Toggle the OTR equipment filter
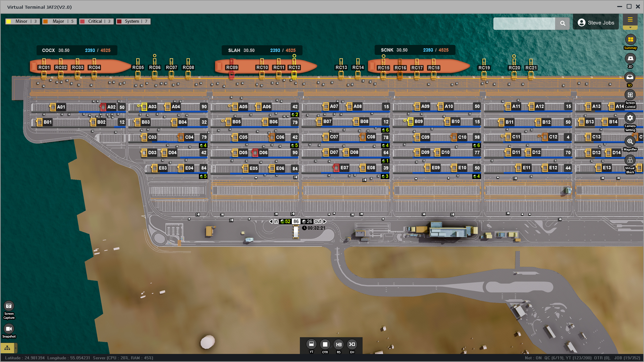Viewport: 644px width, 362px height. pyautogui.click(x=325, y=344)
